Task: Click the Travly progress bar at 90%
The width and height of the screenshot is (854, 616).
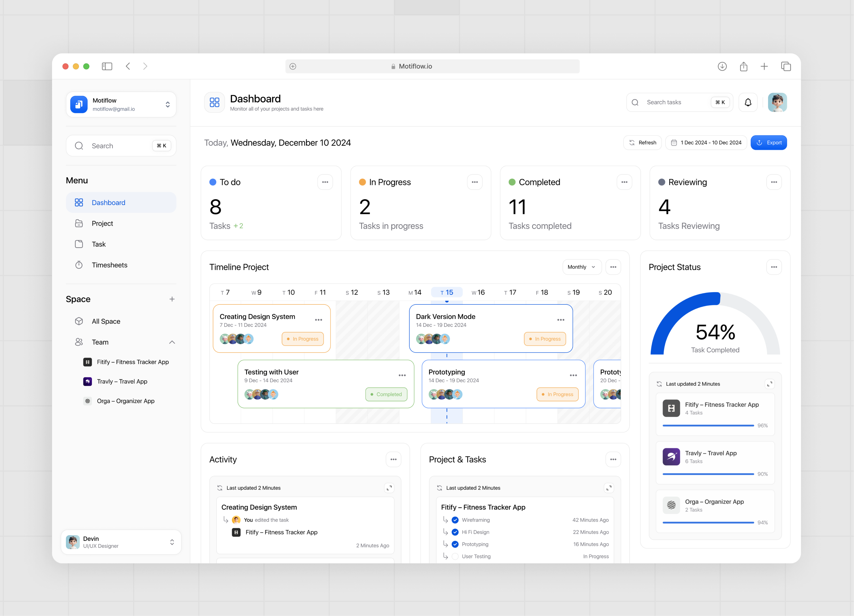Action: (x=708, y=474)
